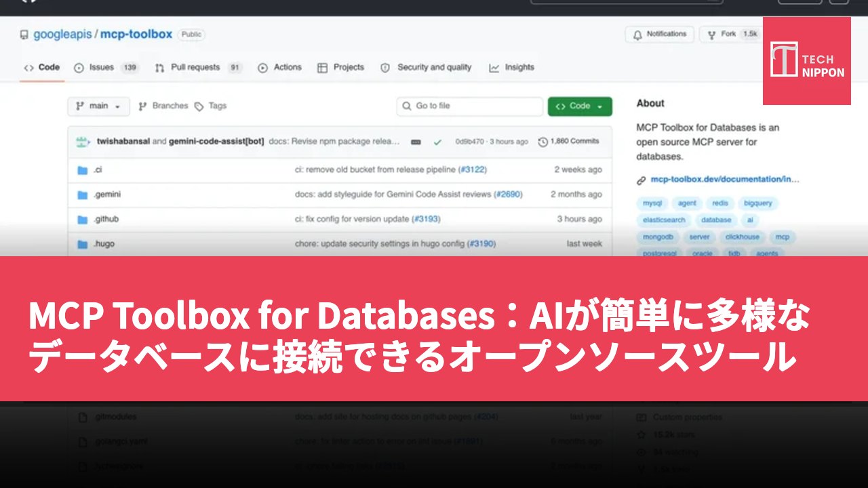Viewport: 868px width, 488px height.
Task: Select the server topic tag
Action: (699, 237)
